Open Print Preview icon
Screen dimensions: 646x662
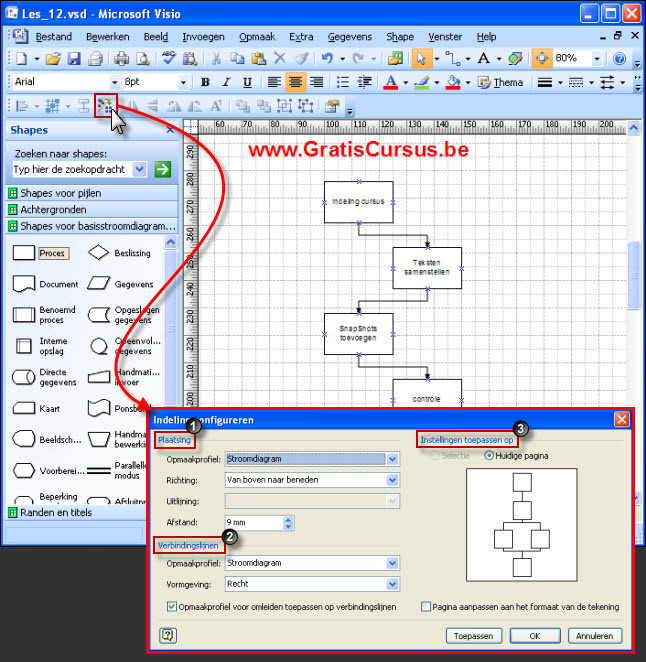pyautogui.click(x=143, y=59)
